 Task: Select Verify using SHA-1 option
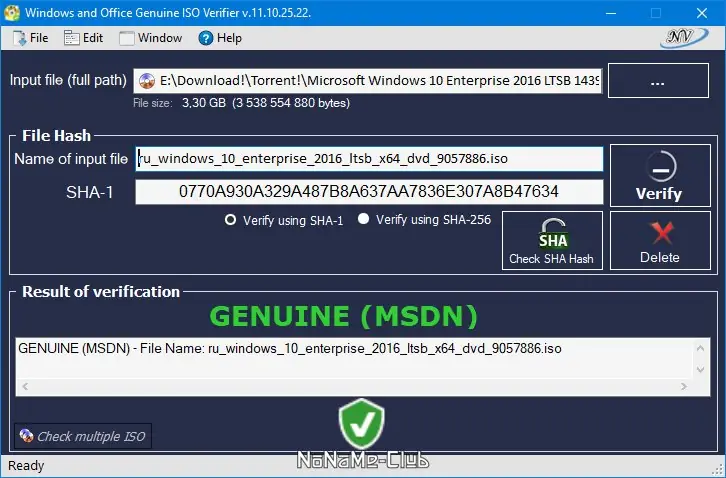tap(284, 220)
